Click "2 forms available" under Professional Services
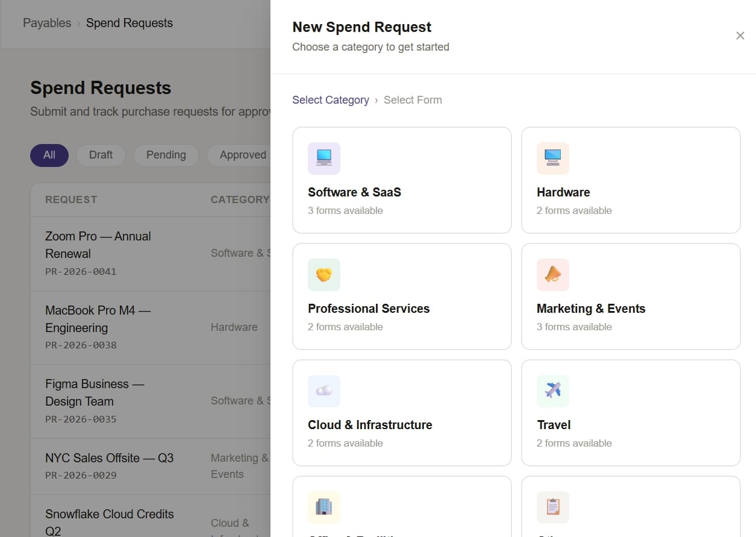Screen dimensions: 756x537 (x=345, y=327)
